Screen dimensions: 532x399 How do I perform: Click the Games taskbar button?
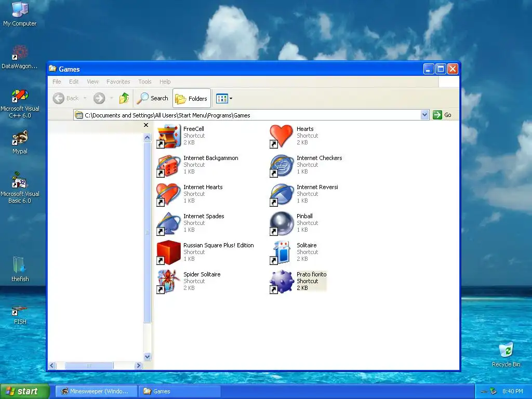(x=179, y=392)
